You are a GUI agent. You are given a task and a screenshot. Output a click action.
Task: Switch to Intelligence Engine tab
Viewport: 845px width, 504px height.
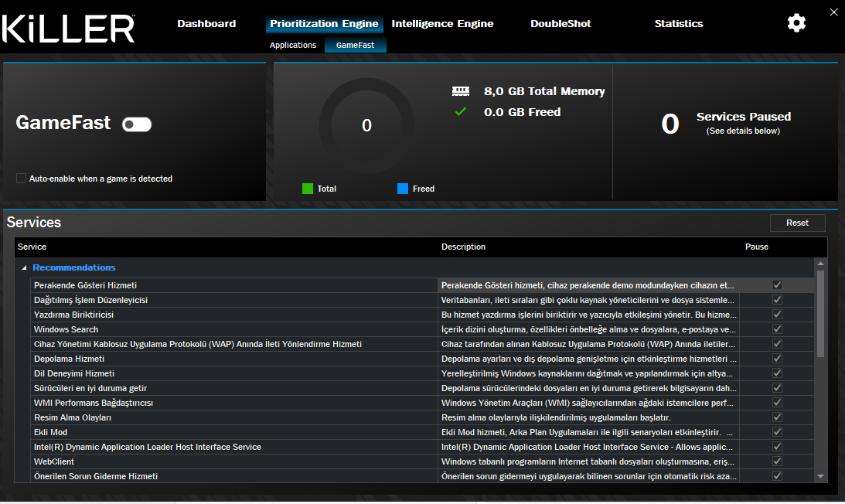click(x=442, y=24)
